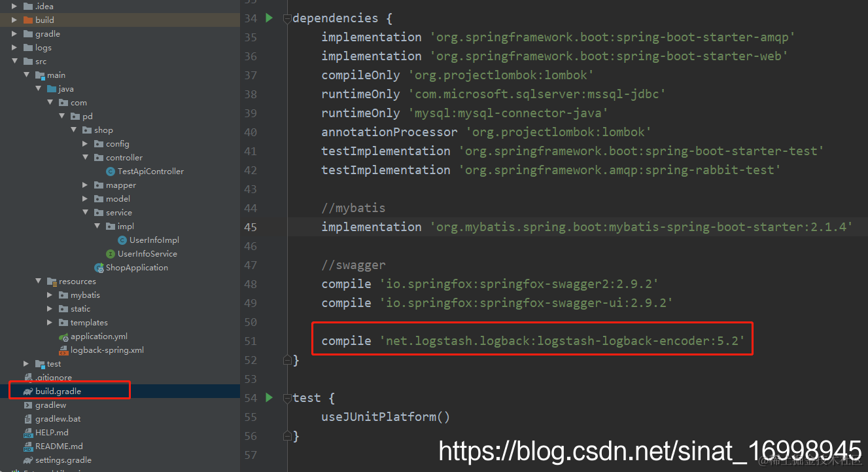Click the .gitignore file icon
Viewport: 868px width, 472px height.
pos(28,378)
